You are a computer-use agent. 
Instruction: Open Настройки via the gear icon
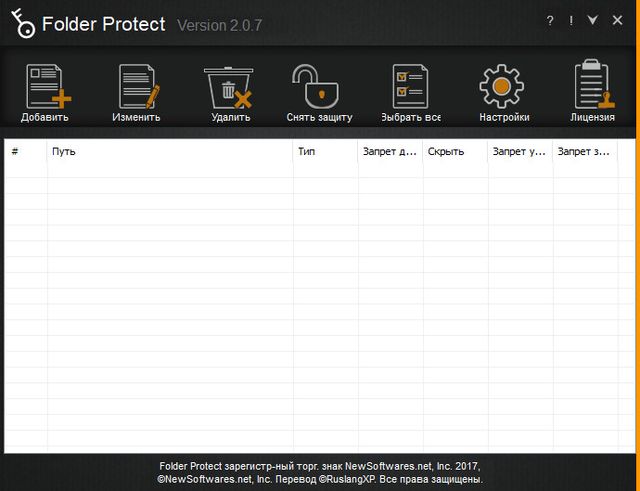tap(502, 86)
